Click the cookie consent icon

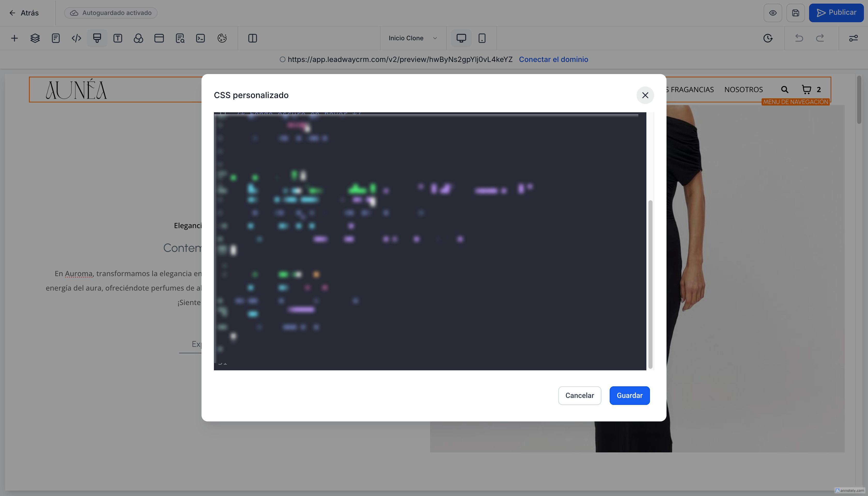[222, 38]
